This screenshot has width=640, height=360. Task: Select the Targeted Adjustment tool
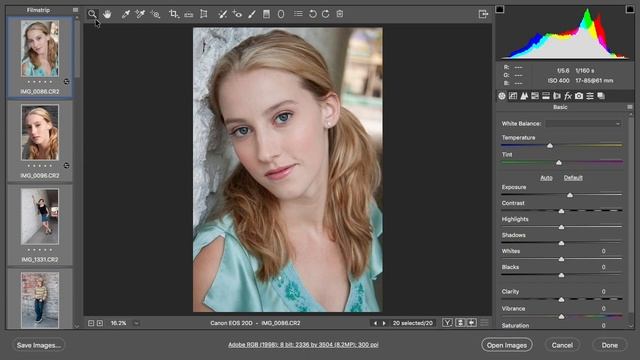[155, 14]
